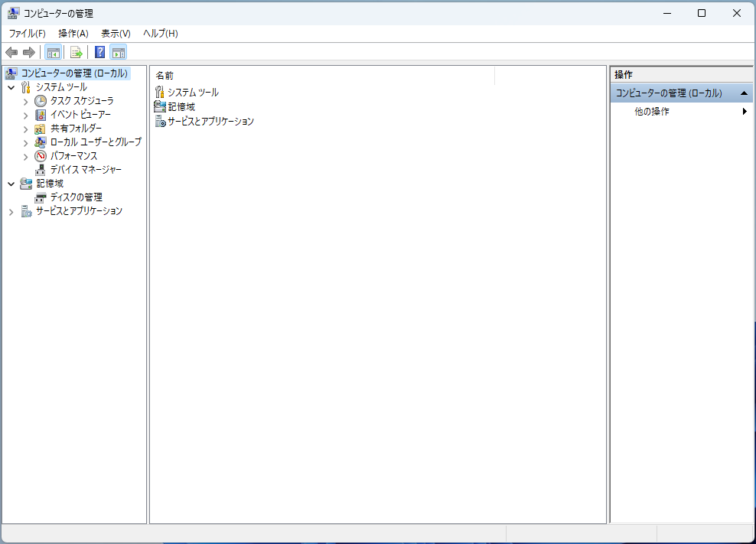Screen dimensions: 756x544
Task: Open the ヘルプ(H) menu
Action: click(x=161, y=33)
